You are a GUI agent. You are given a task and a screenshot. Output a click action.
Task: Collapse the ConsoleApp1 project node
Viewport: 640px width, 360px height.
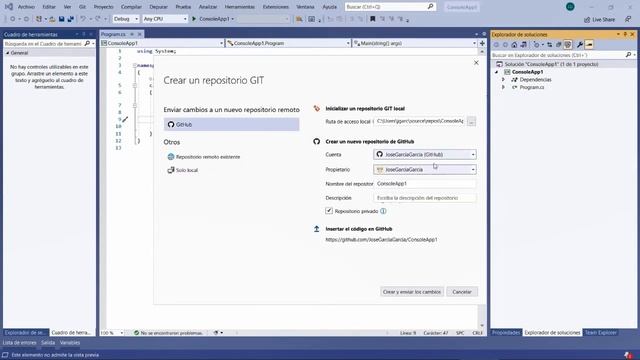[x=497, y=72]
